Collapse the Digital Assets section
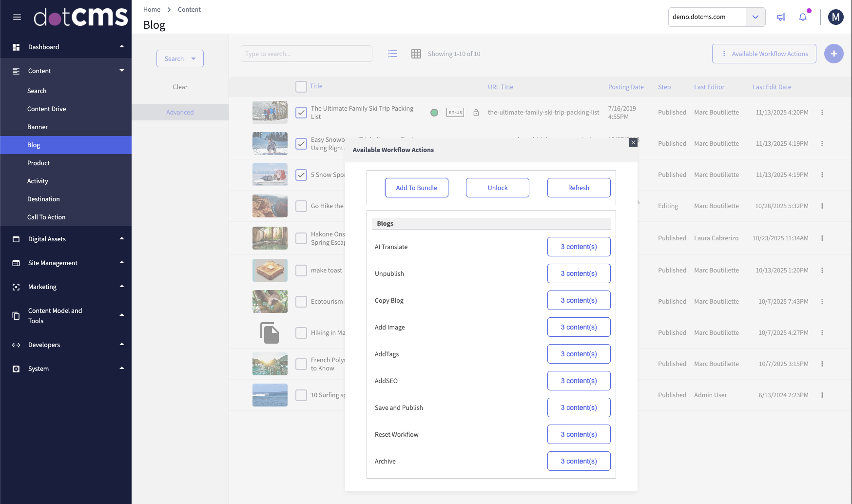 point(121,238)
